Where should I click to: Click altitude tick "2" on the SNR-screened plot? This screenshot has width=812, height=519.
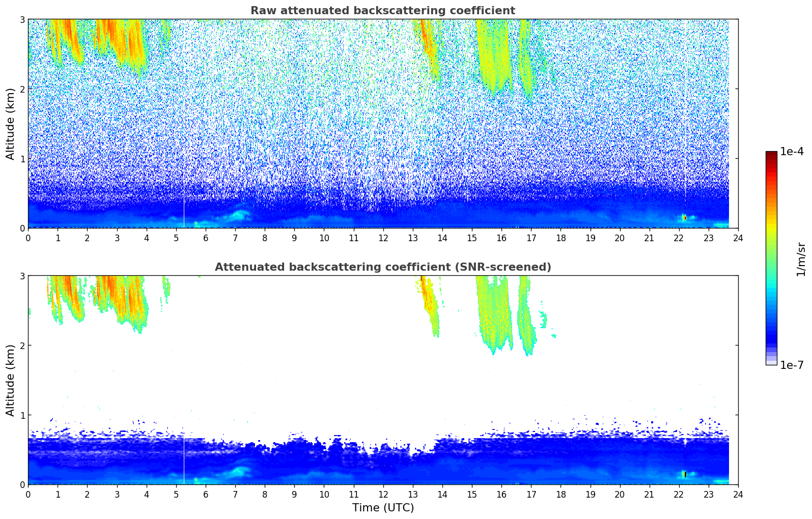point(22,345)
